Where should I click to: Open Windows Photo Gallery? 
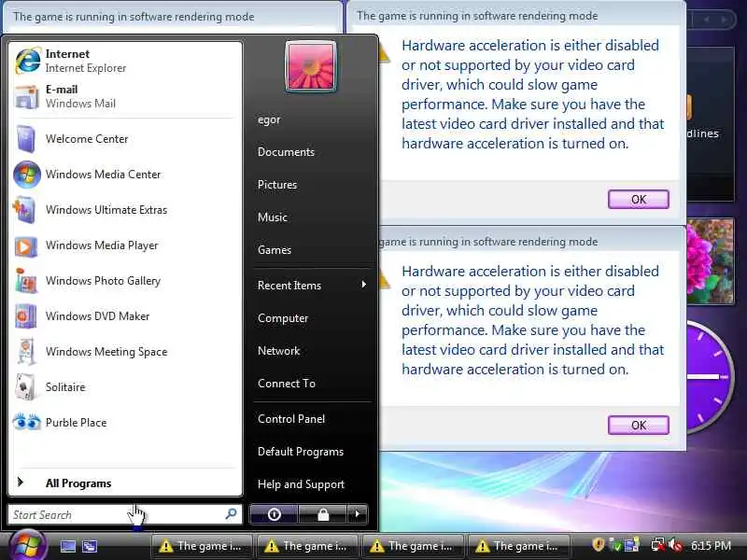[125, 281]
